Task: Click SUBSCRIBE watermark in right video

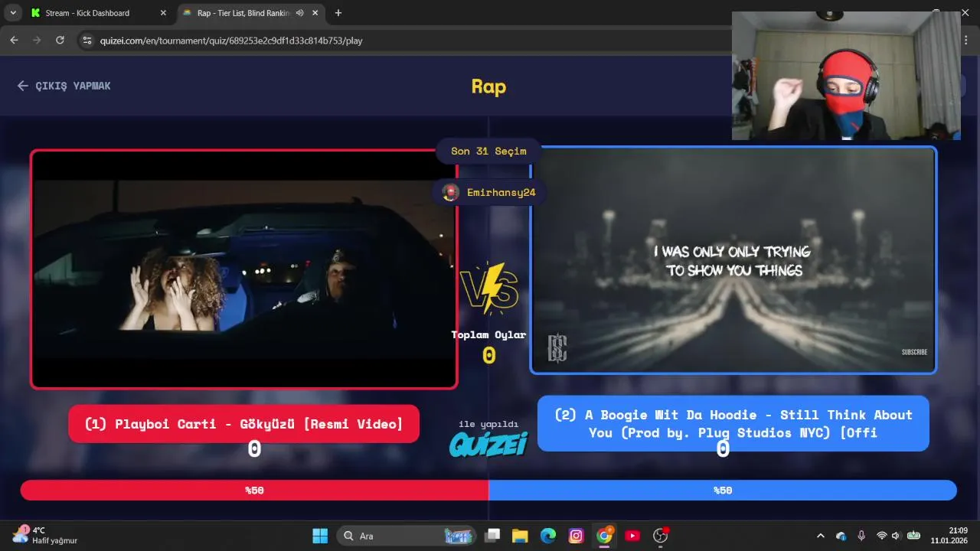Action: (x=914, y=352)
